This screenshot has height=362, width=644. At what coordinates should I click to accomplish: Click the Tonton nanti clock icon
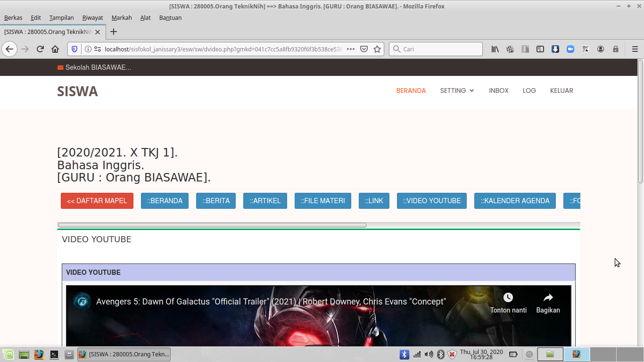[508, 297]
